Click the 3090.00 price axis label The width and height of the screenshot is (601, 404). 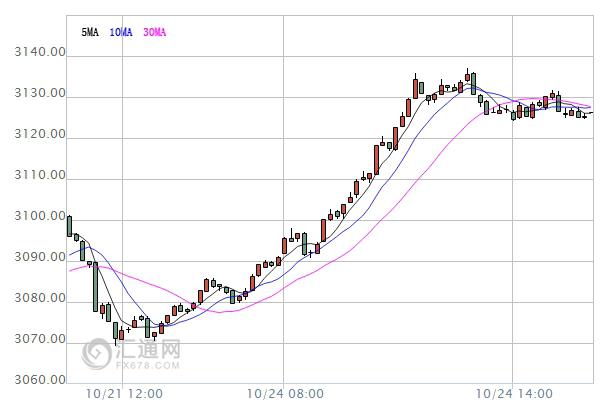(40, 257)
